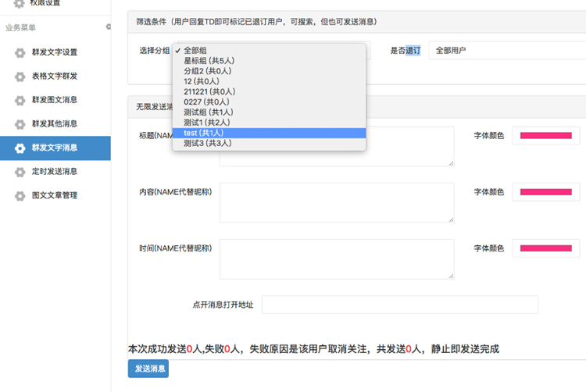The height and width of the screenshot is (392, 586).
Task: Choose 测试3 (共3人) option
Action: pyautogui.click(x=269, y=144)
